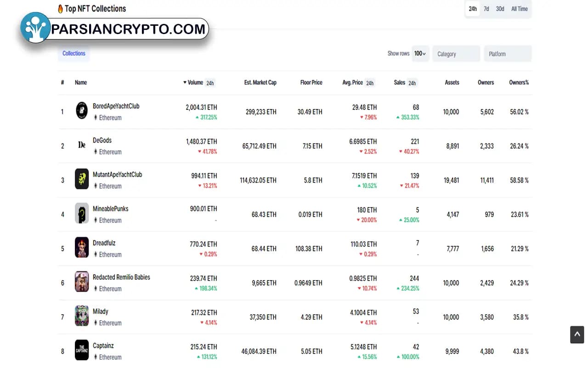Select the All Time range tab

coord(520,9)
